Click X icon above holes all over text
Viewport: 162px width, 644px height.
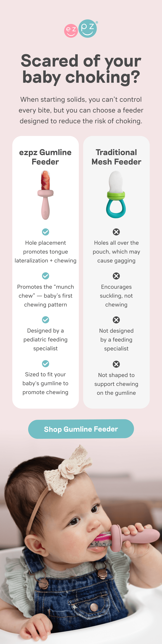[x=116, y=232]
